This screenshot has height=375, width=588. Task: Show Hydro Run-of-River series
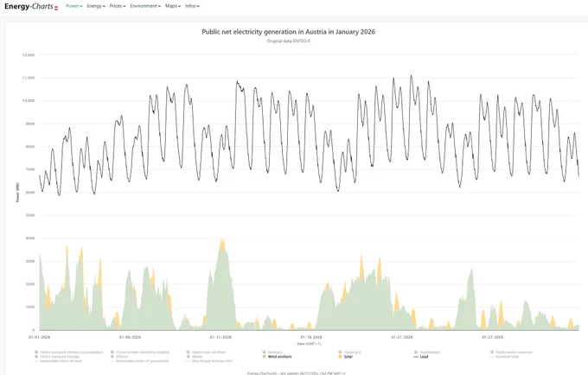coord(207,353)
